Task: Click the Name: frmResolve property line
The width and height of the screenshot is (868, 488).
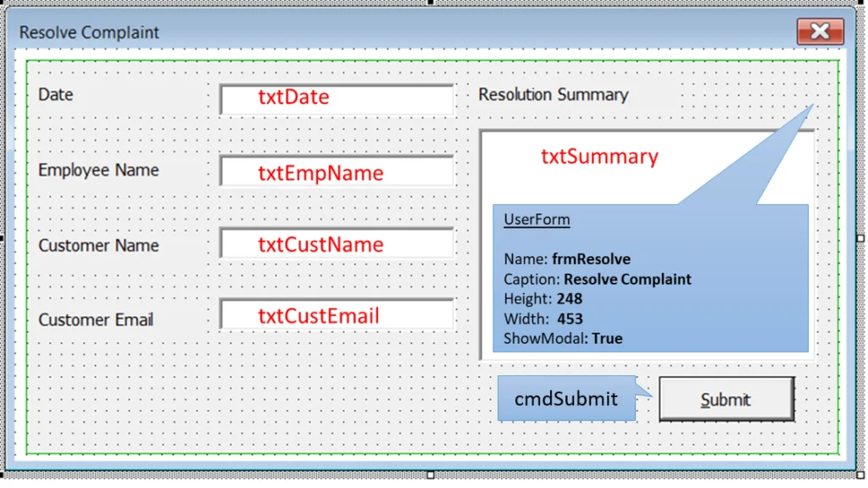Action: click(567, 259)
